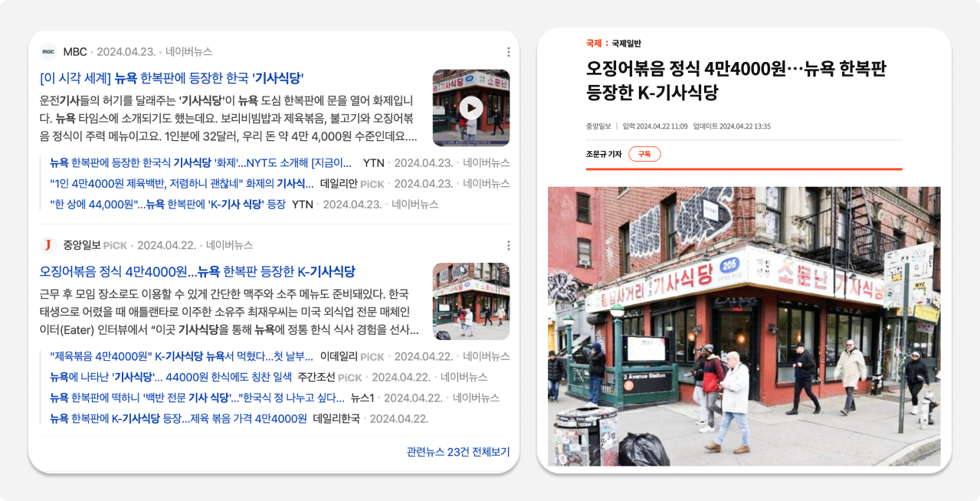This screenshot has height=501, width=980.
Task: Play the MBC news video thumbnail
Action: pyautogui.click(x=471, y=108)
